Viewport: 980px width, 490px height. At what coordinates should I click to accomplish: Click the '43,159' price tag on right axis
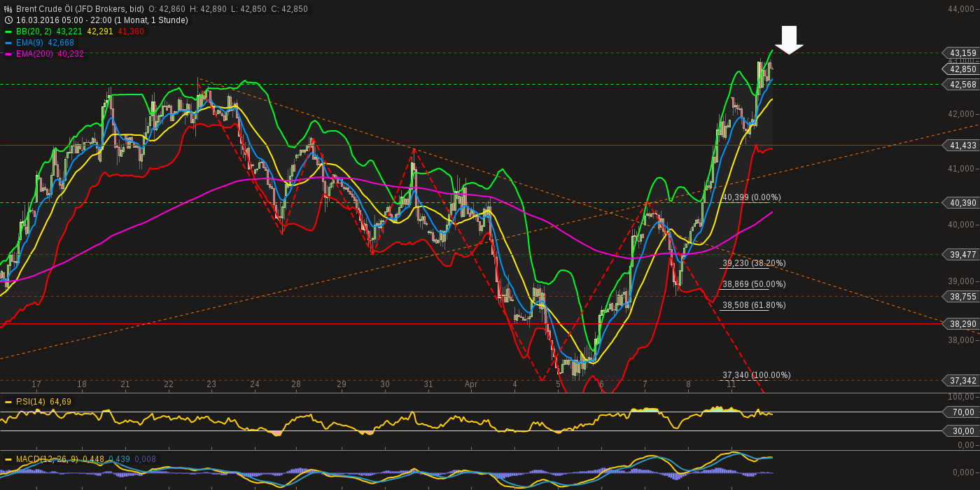pos(962,52)
